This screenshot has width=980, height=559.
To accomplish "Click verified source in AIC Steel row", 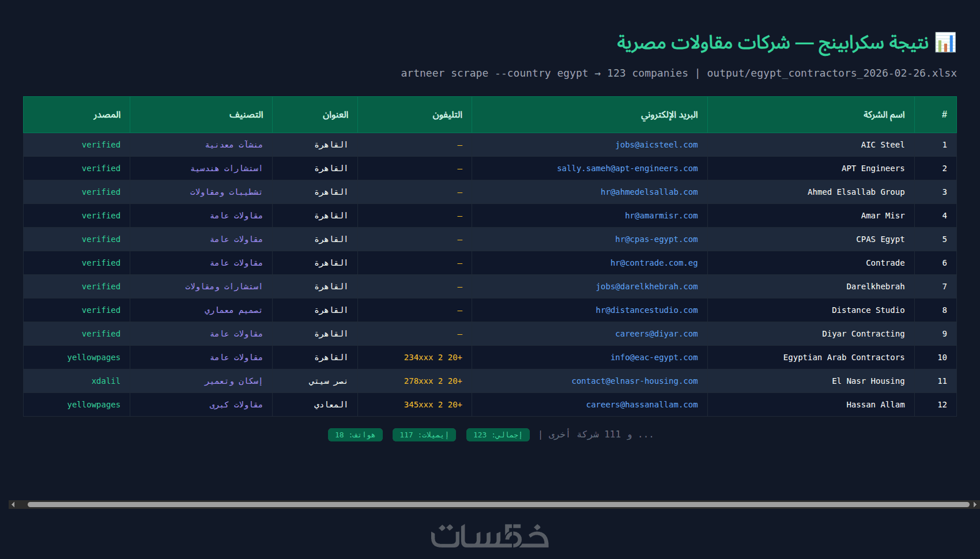I will tap(101, 145).
